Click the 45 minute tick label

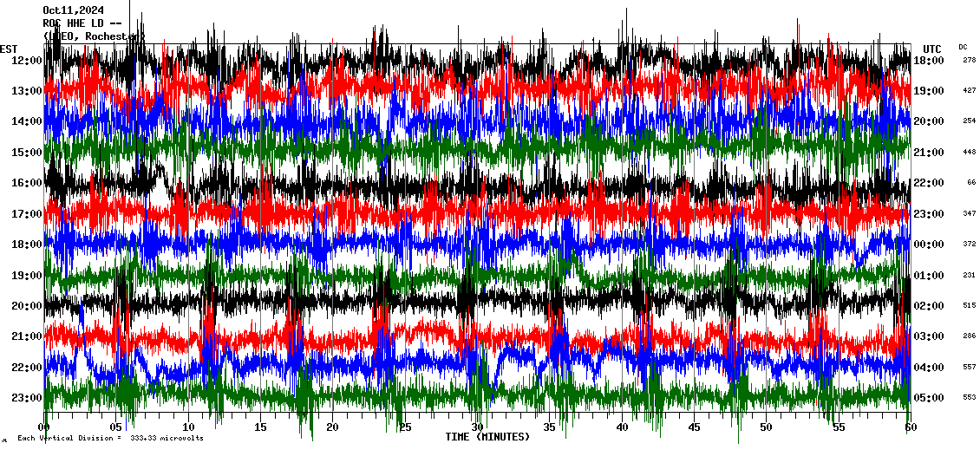(x=693, y=427)
